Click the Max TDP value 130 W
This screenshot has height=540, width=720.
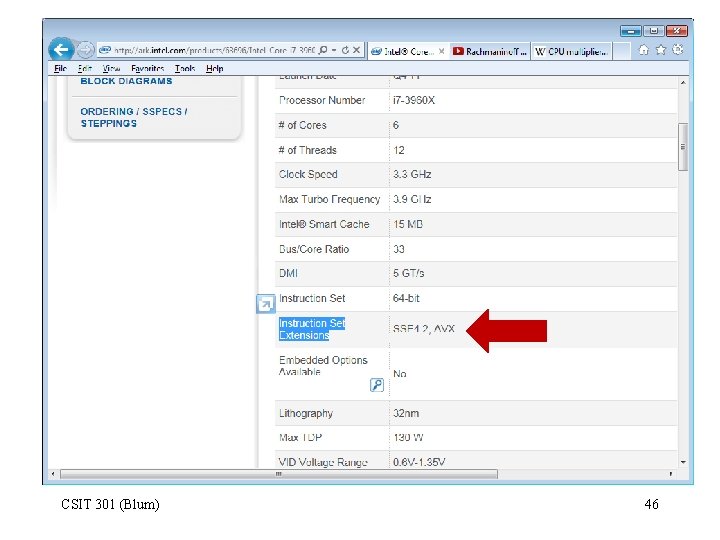(x=408, y=438)
